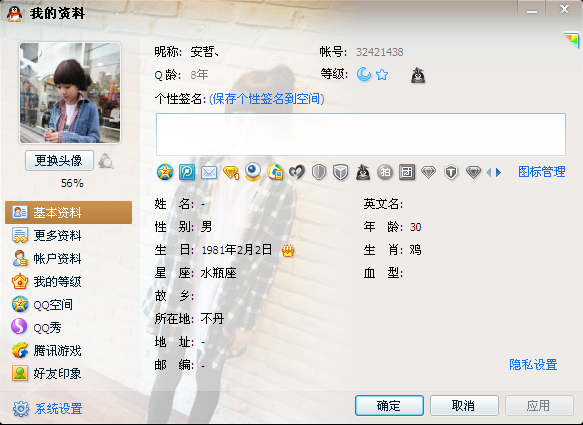Click the moon level icon
The image size is (583, 425).
(x=364, y=74)
